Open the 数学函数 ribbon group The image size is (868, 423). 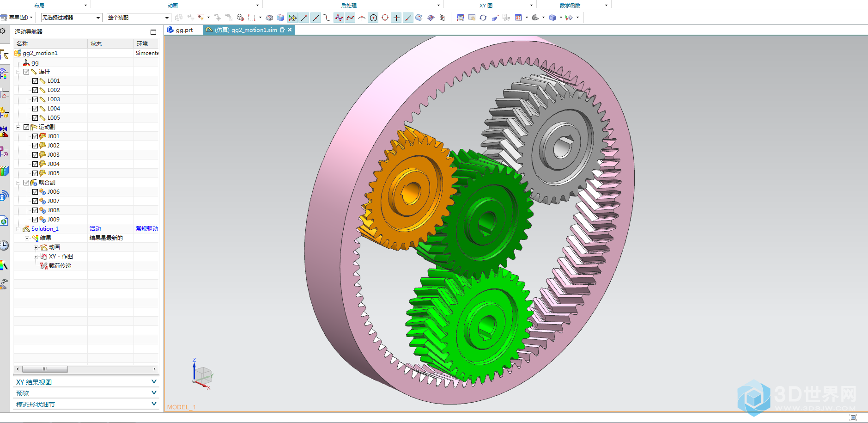[x=570, y=5]
